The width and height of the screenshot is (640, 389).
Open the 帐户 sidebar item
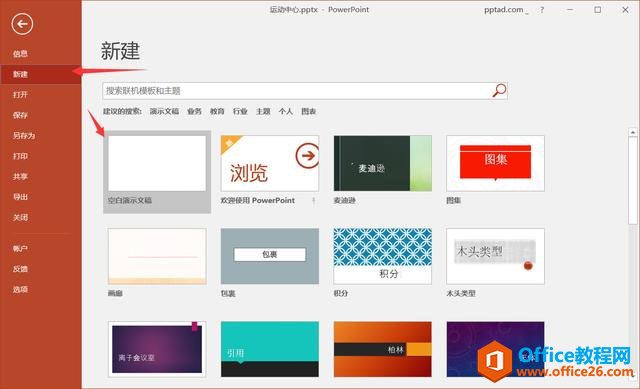pos(20,248)
